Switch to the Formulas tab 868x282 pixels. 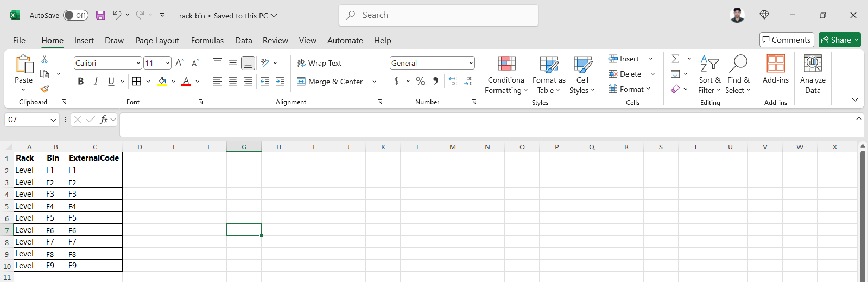coord(207,41)
